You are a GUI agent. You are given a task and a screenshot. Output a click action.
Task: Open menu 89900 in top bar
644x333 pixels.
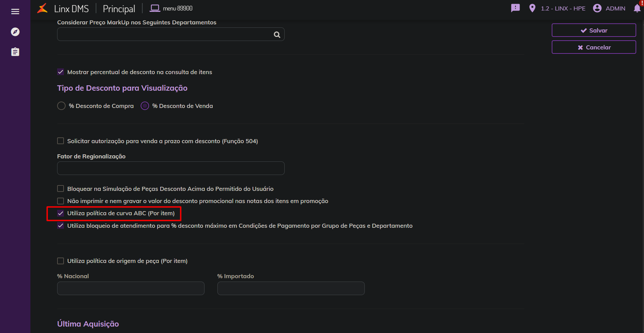tap(171, 8)
